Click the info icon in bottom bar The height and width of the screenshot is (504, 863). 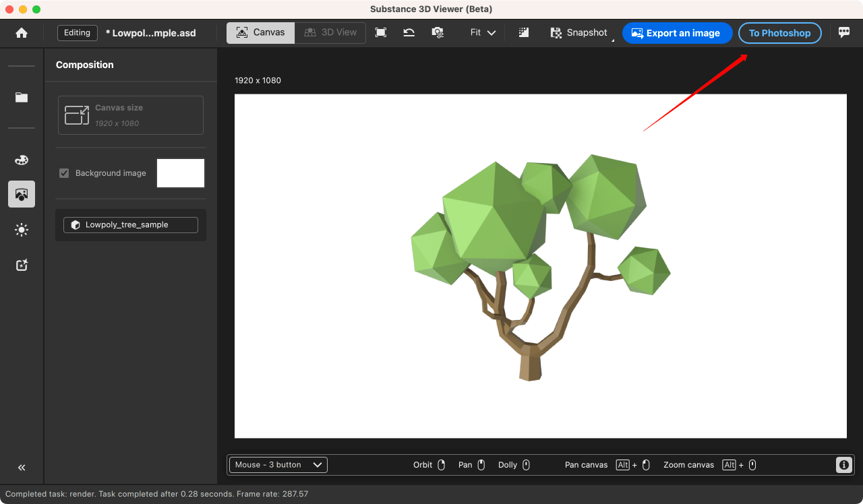pyautogui.click(x=843, y=465)
